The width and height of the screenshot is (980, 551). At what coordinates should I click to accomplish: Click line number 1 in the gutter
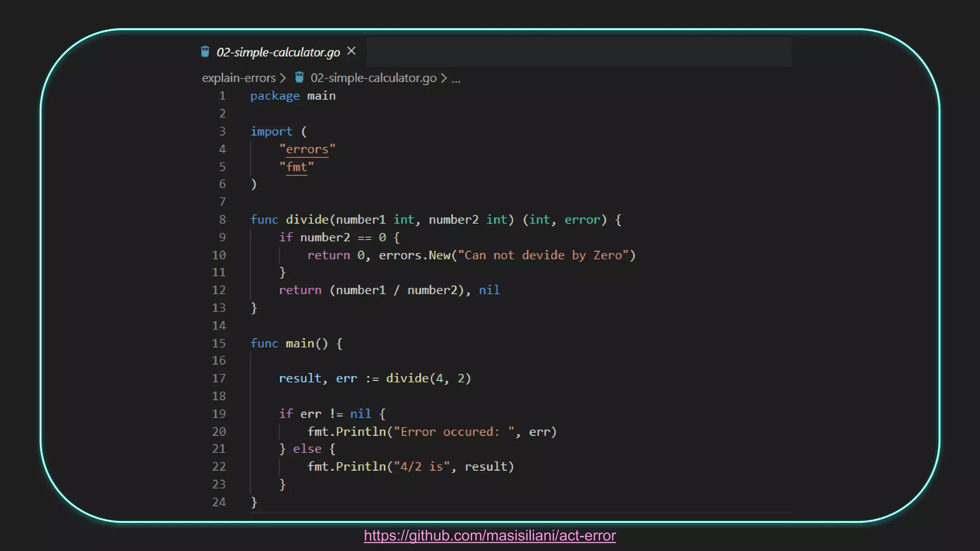tap(223, 96)
